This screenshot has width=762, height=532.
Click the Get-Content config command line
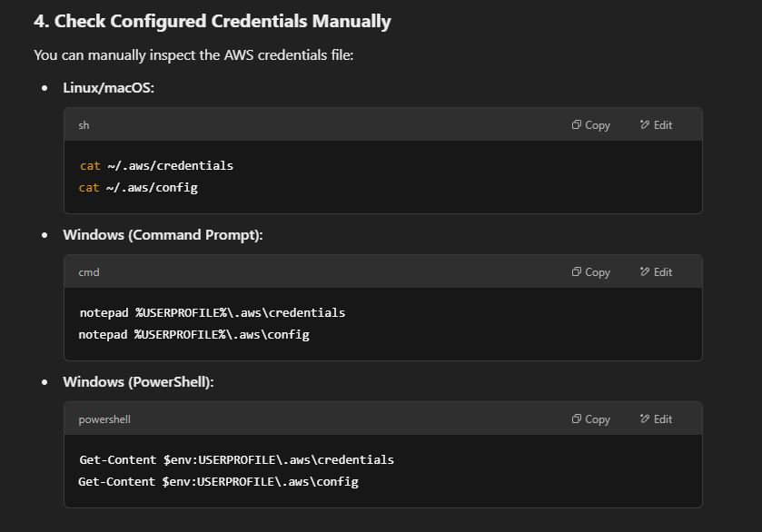pyautogui.click(x=218, y=482)
